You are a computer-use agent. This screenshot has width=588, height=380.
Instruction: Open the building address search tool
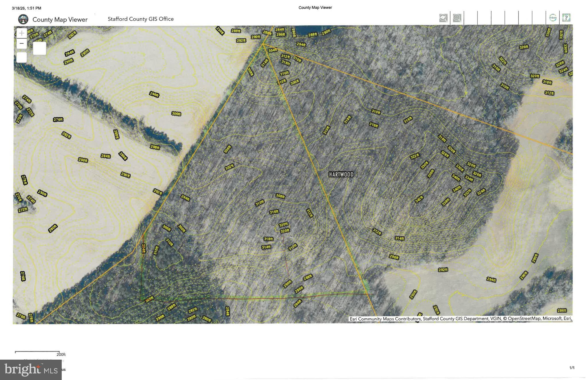(x=457, y=18)
